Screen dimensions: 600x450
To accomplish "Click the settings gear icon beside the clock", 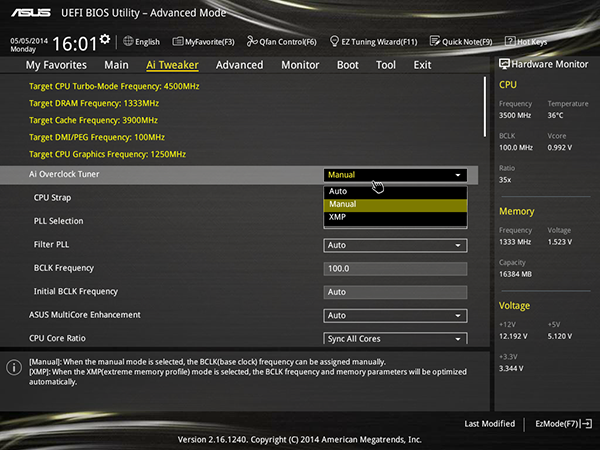I will point(104,39).
